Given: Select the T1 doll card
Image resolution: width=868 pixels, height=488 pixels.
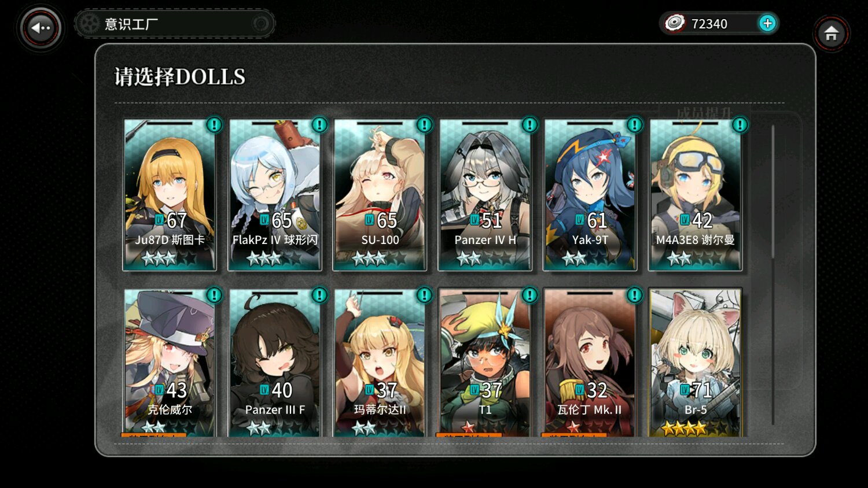Looking at the screenshot, I should point(485,363).
